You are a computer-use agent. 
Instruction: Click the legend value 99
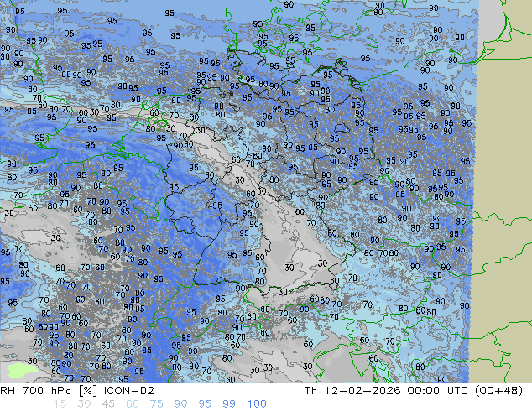[x=229, y=404]
